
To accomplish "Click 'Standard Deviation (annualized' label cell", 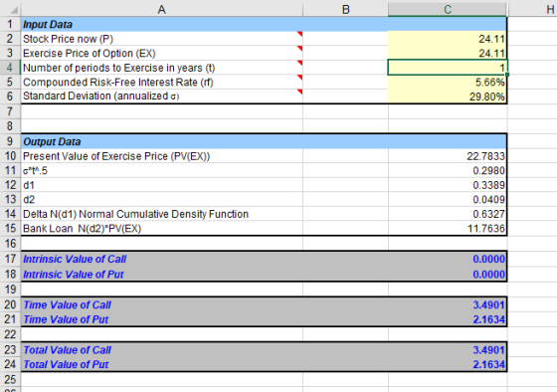I will (161, 97).
